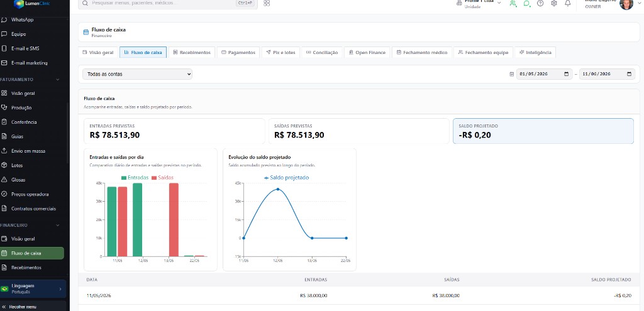Click the 11/05/2026 table row date
This screenshot has width=644, height=311.
(x=99, y=295)
